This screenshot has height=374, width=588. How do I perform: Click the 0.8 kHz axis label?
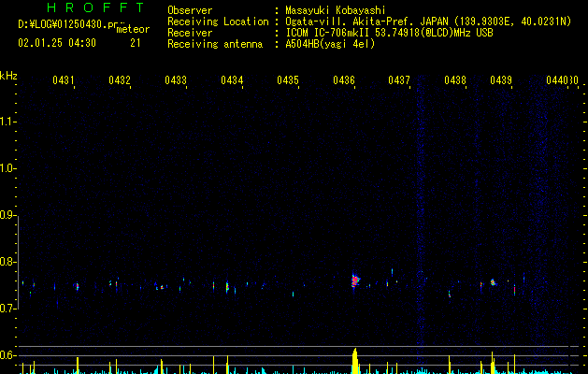pos(7,262)
